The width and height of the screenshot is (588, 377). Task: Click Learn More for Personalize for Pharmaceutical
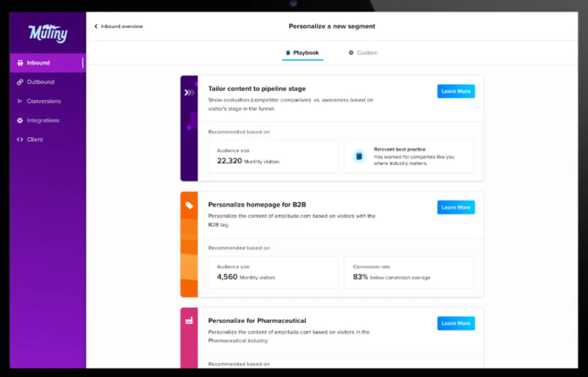point(456,323)
